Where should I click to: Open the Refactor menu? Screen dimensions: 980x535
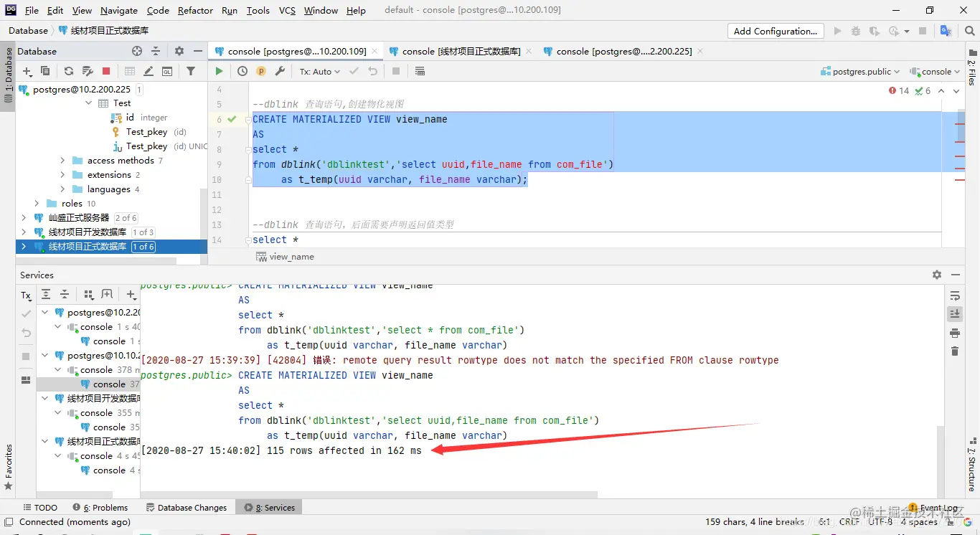pyautogui.click(x=195, y=10)
